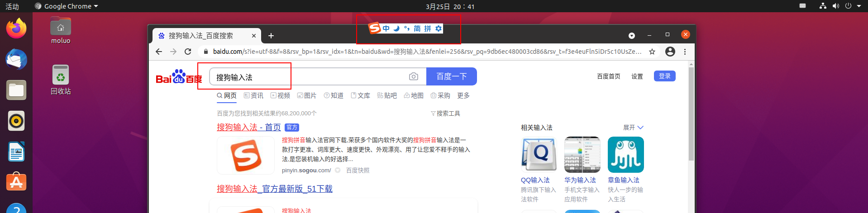The width and height of the screenshot is (868, 213).
Task: Open the 华为输入法 text link
Action: click(580, 180)
